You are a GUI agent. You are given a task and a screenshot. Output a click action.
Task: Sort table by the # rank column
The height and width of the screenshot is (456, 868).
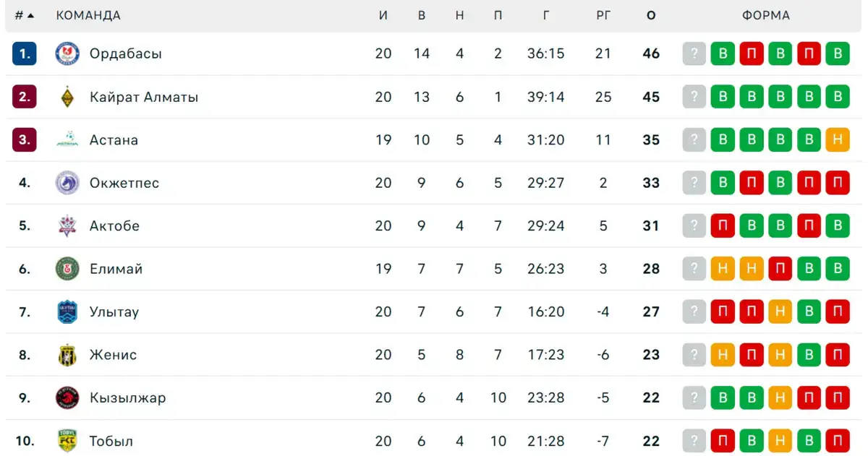(x=25, y=15)
